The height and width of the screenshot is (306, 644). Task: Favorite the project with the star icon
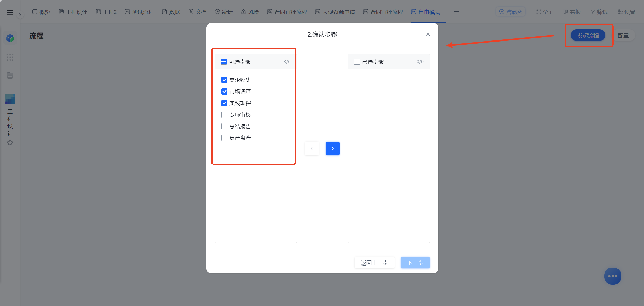click(x=10, y=143)
